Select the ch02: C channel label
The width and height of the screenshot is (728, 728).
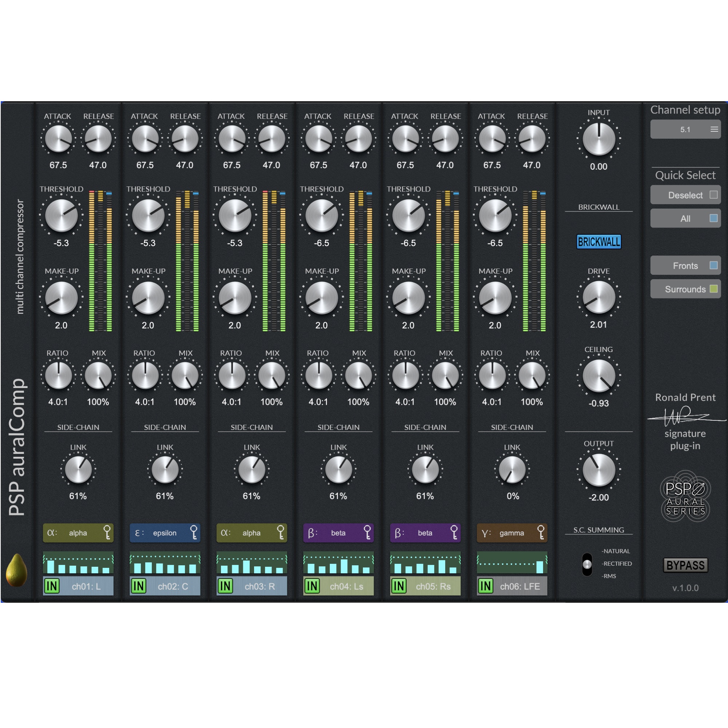pyautogui.click(x=173, y=586)
